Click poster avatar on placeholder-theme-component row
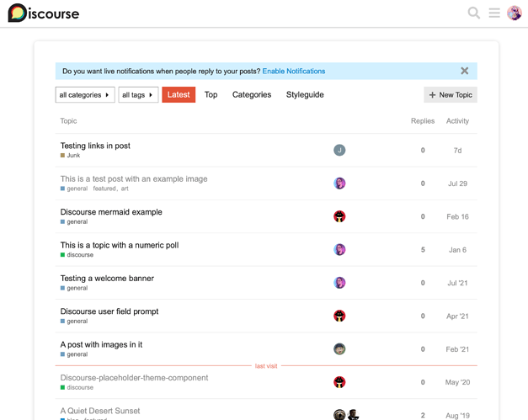 pos(339,382)
